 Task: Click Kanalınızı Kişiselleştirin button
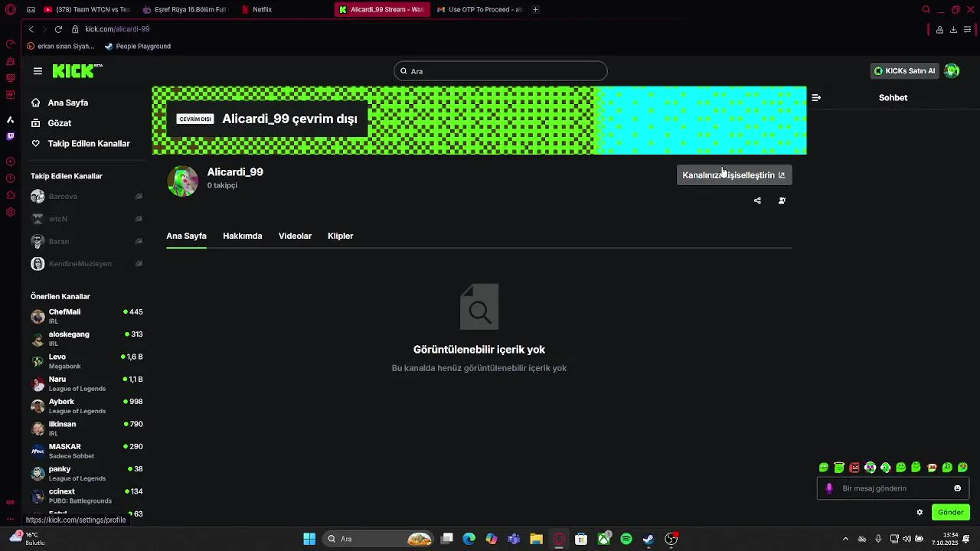[x=734, y=175]
